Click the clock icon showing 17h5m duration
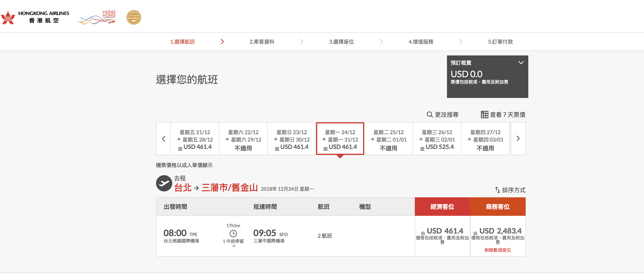This screenshot has height=279, width=644. coord(233,234)
